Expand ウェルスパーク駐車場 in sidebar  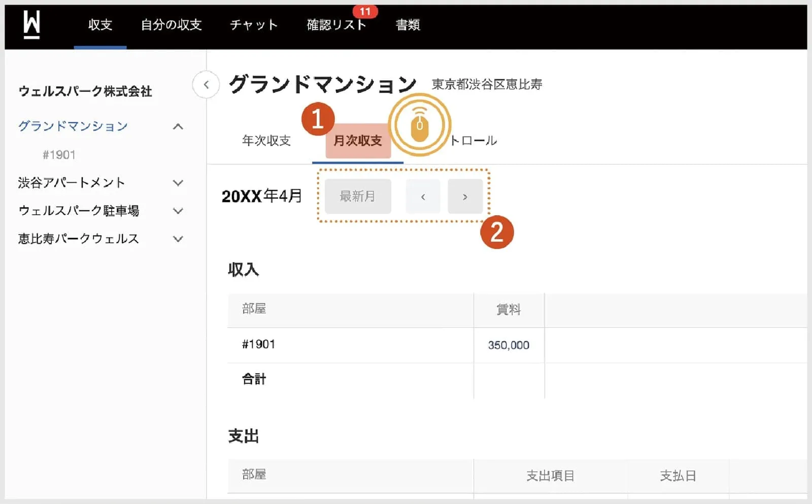tap(178, 211)
